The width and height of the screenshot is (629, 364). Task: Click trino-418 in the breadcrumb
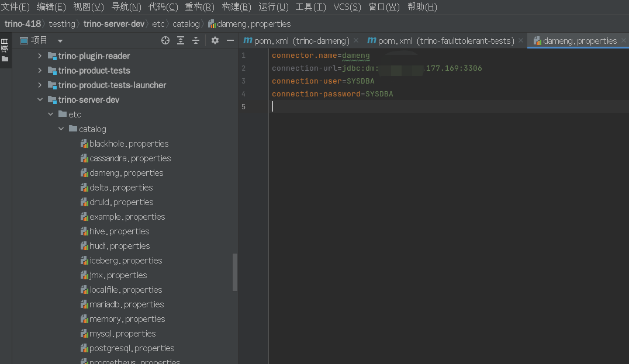point(22,24)
